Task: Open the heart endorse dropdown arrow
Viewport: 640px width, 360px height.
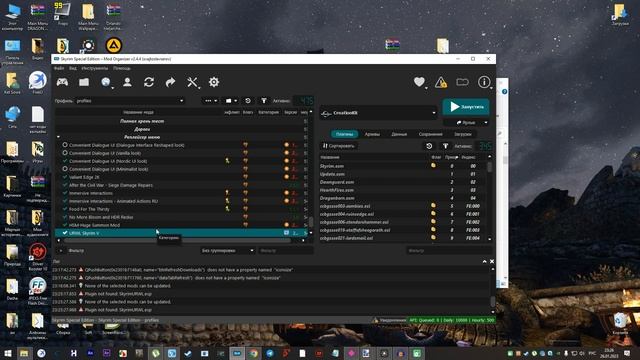Action: (x=426, y=88)
